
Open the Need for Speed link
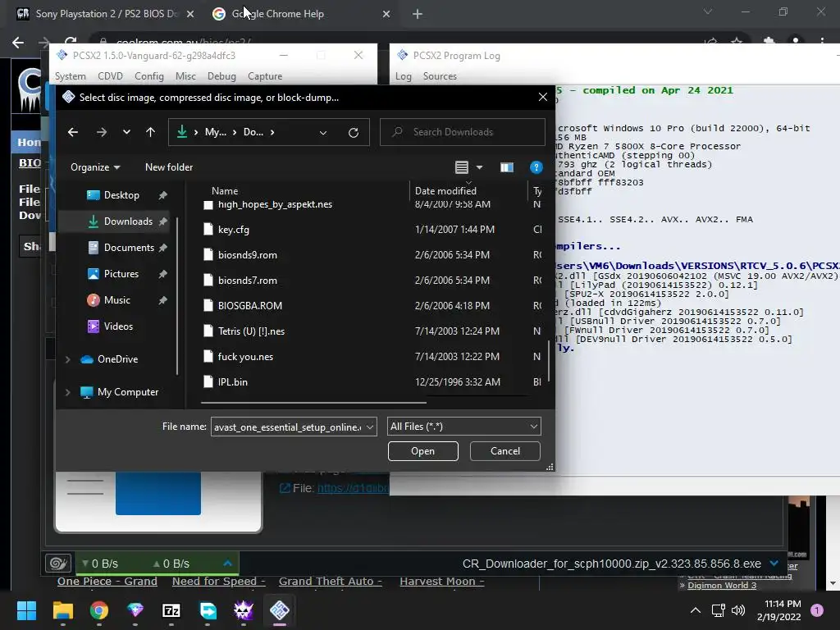218,582
